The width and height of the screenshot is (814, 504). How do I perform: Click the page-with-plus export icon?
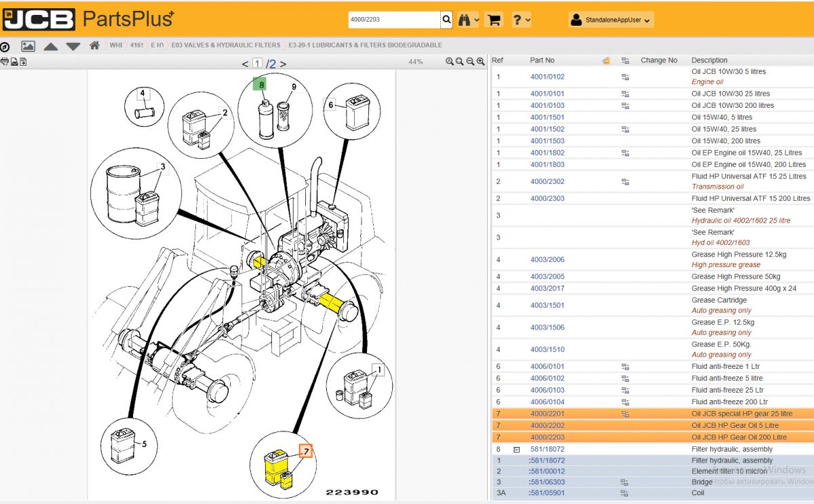[22, 62]
